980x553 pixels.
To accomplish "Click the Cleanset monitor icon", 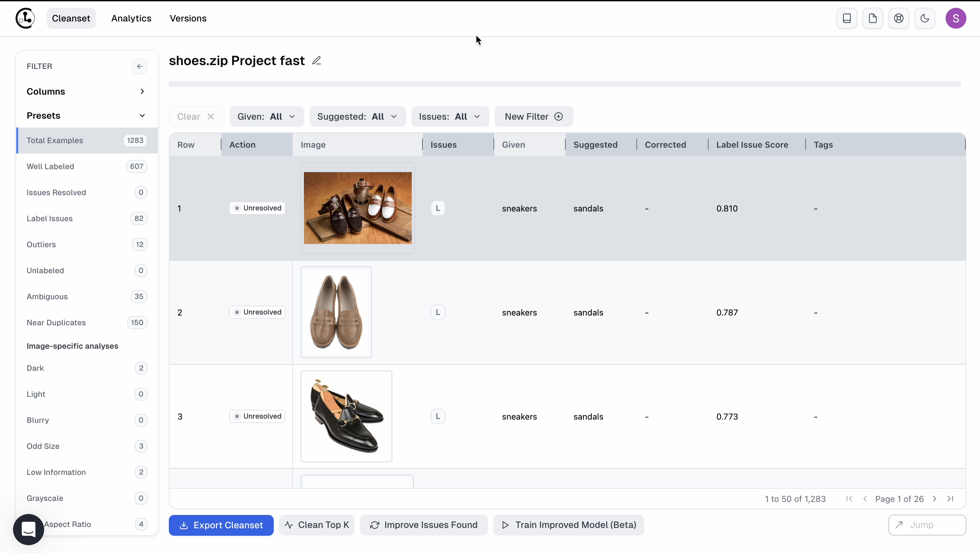I will 847,18.
